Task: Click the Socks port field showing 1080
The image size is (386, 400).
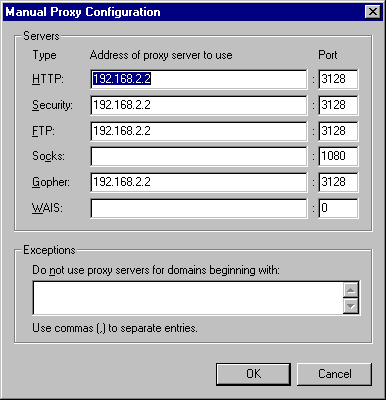Action: (338, 156)
